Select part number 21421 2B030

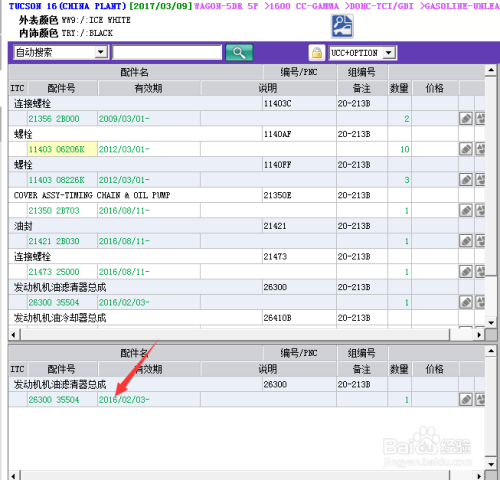[54, 241]
